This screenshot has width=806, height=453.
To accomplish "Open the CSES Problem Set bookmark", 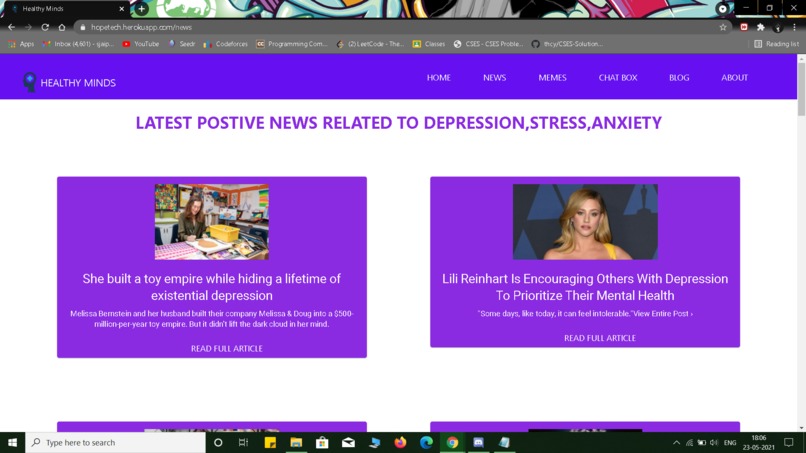I will 488,44.
